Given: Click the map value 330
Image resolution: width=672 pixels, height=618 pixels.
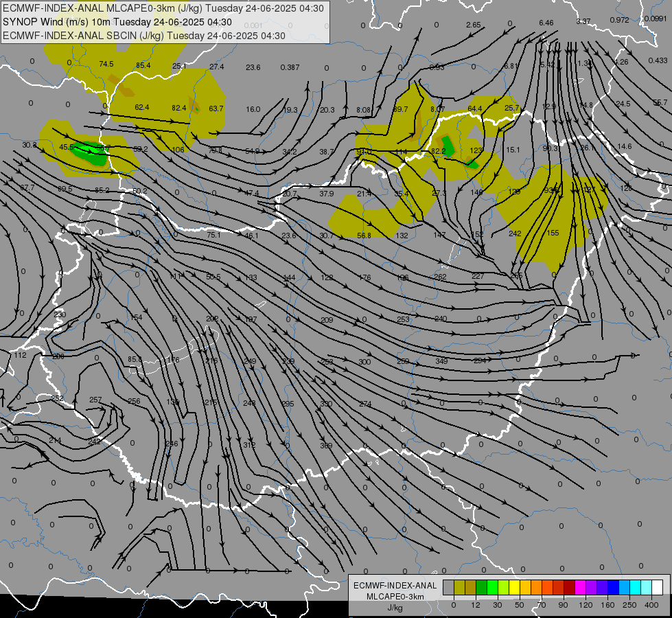Looking at the screenshot, I should (x=326, y=404).
